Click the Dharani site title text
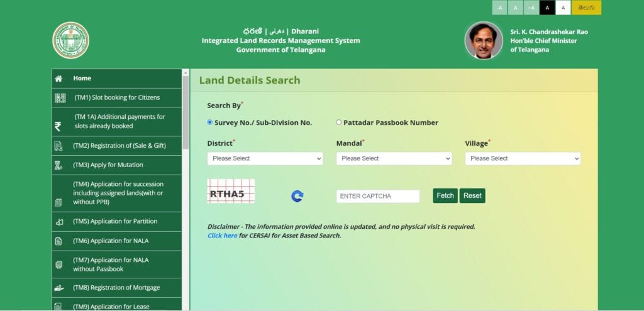This screenshot has width=644, height=311. click(280, 31)
